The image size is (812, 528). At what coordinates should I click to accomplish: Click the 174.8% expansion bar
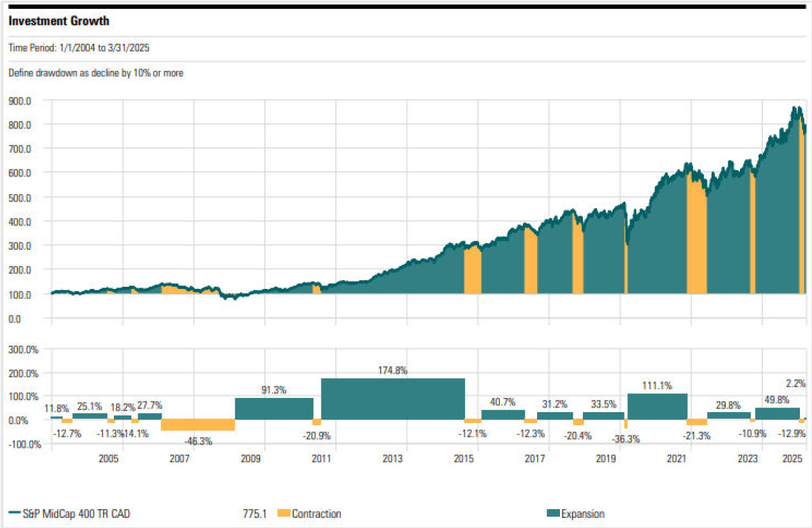point(393,398)
